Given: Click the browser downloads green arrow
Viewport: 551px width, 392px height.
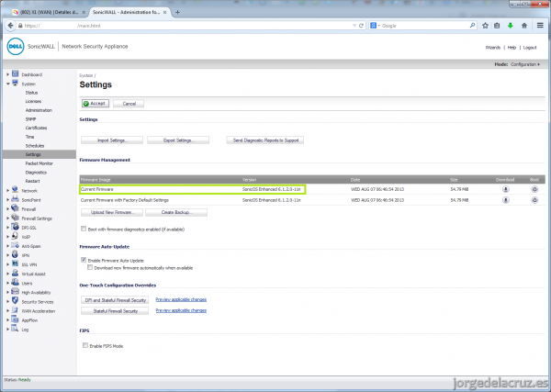Looking at the screenshot, I should pos(511,26).
